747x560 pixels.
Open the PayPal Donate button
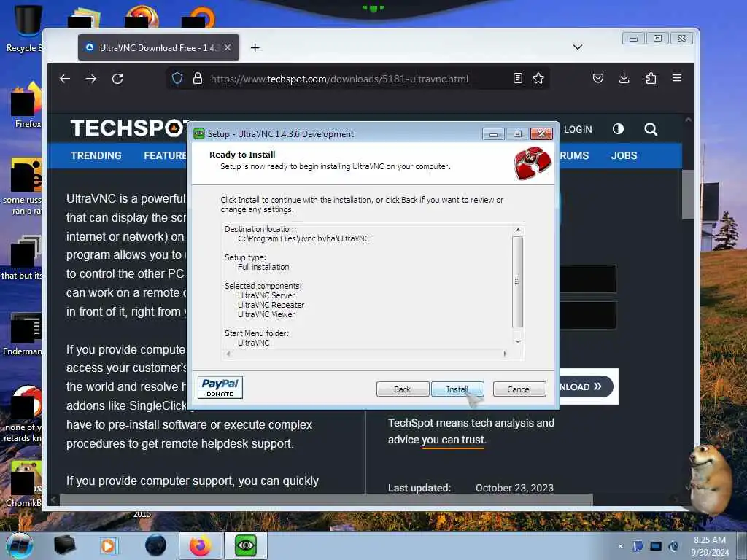(x=220, y=387)
